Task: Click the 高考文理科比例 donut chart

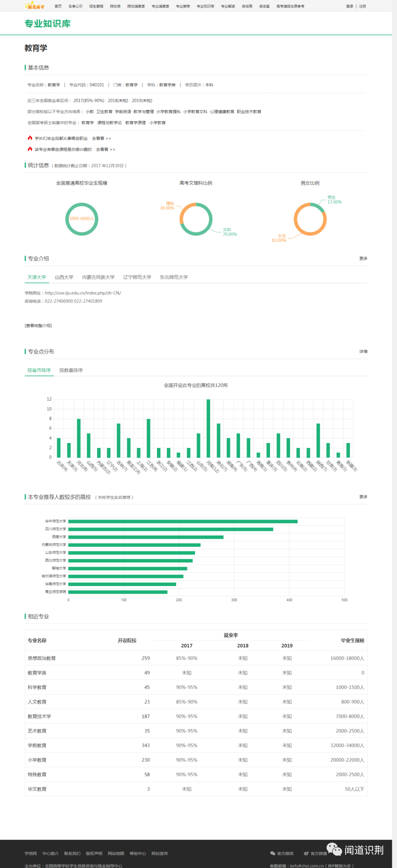Action: [196, 219]
